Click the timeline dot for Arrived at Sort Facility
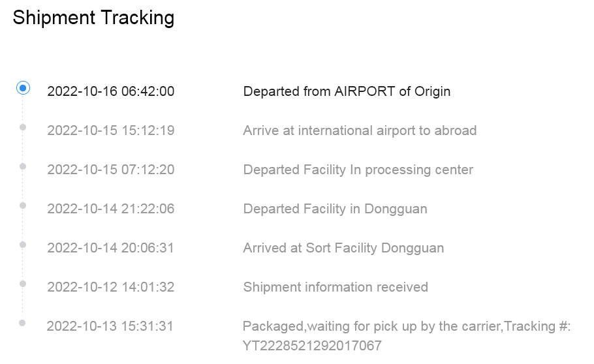 [x=23, y=245]
